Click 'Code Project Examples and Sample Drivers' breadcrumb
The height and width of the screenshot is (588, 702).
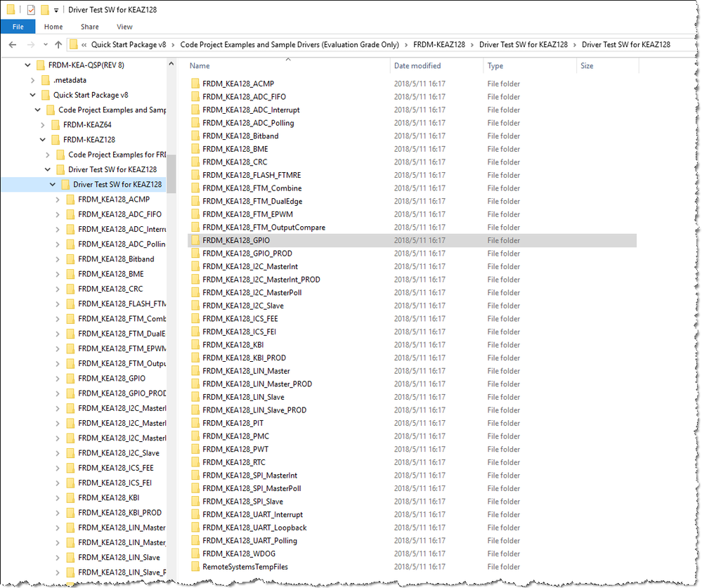click(290, 45)
